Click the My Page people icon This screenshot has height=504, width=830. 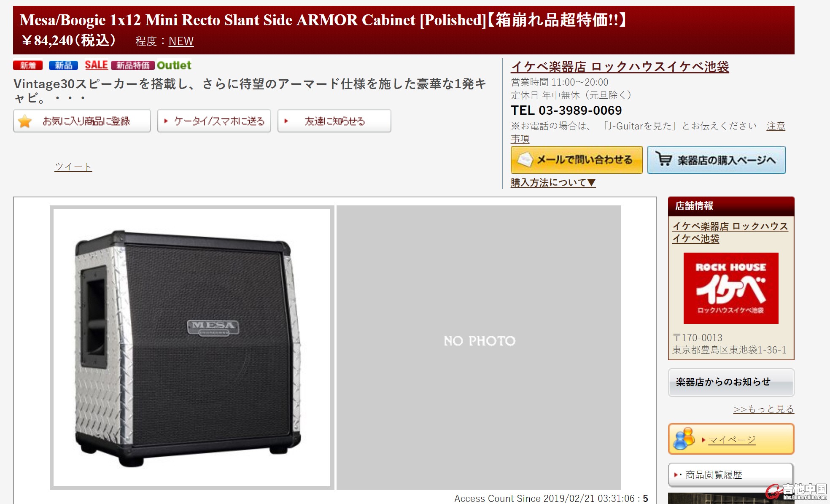point(684,439)
